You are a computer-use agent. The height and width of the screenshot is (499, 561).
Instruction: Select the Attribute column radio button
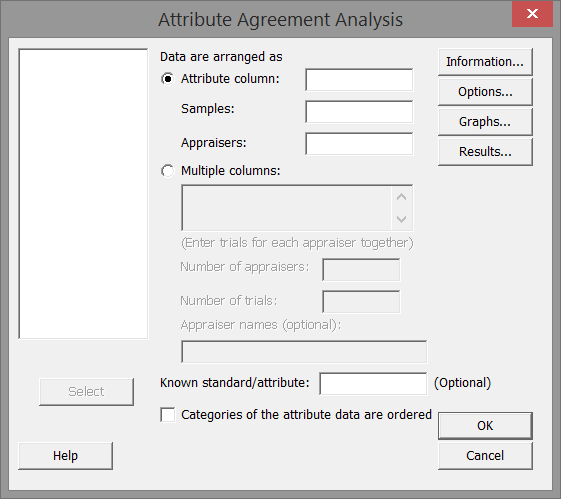pyautogui.click(x=167, y=79)
